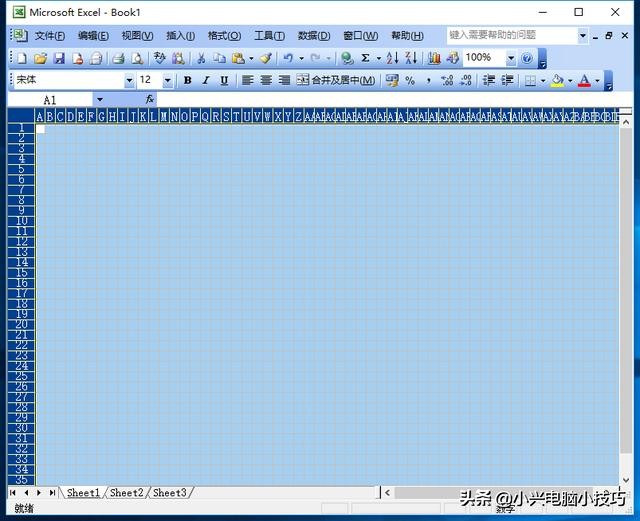Click the Print icon
Screen dimensions: 640x521
118,58
